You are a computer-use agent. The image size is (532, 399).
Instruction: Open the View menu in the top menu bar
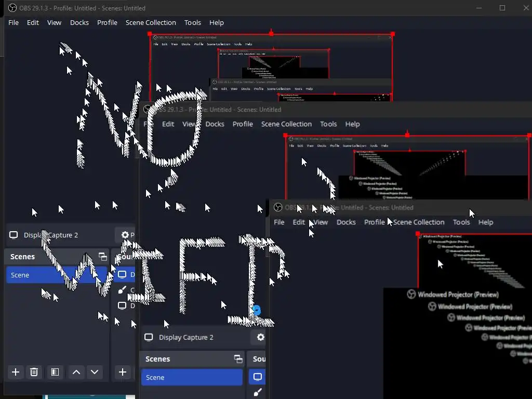[x=54, y=22]
